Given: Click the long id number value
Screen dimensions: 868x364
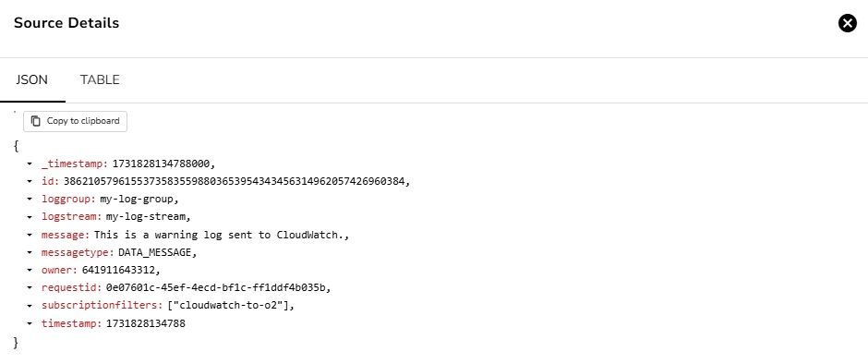Looking at the screenshot, I should click(x=235, y=182).
